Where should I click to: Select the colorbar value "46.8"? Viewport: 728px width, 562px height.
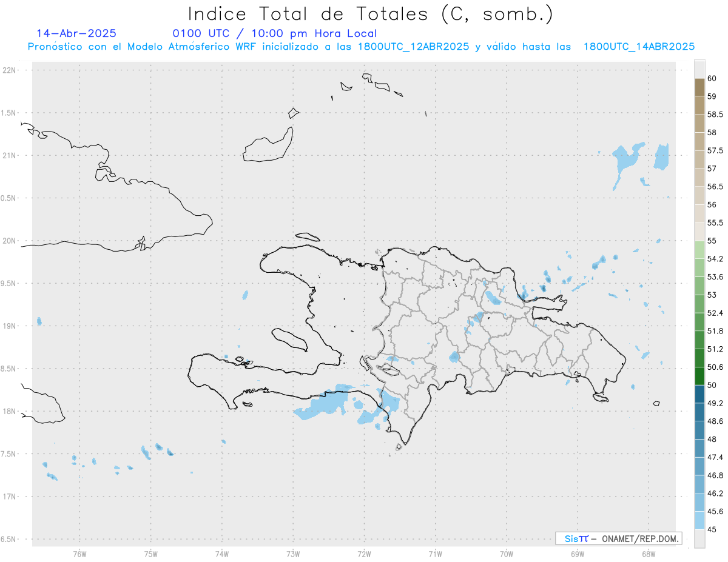pyautogui.click(x=715, y=475)
